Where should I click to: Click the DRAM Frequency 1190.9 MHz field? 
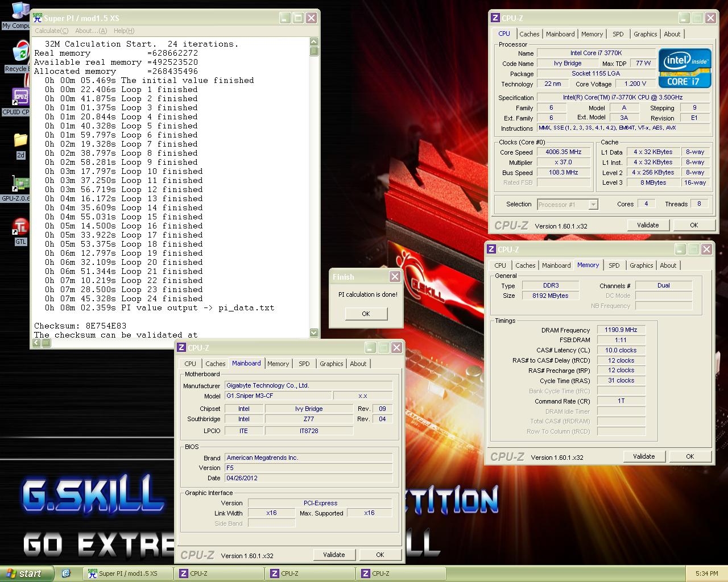pos(621,330)
